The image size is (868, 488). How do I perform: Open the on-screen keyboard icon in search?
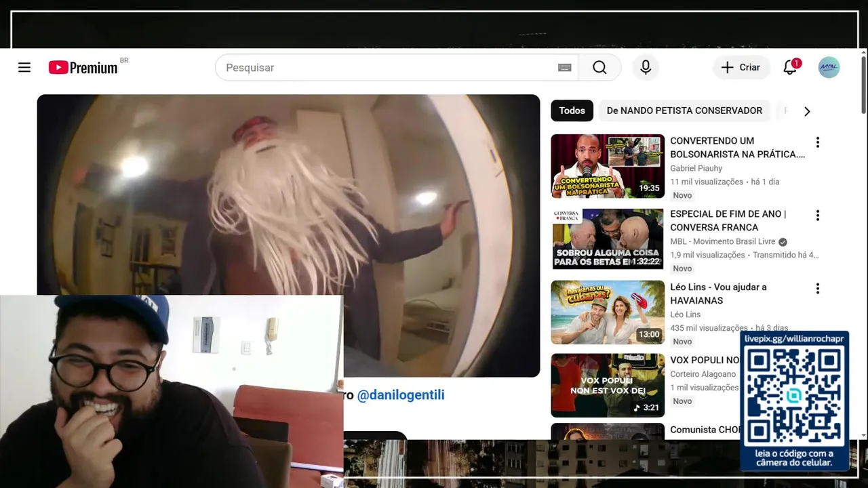(565, 67)
